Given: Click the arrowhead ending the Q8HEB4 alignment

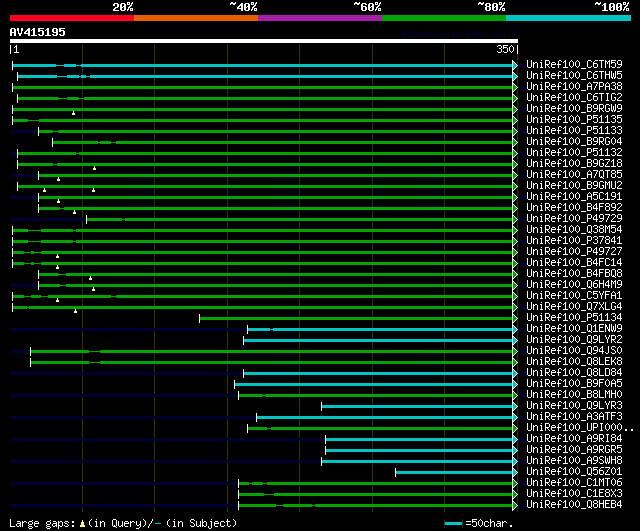Looking at the screenshot, I should [x=515, y=506].
